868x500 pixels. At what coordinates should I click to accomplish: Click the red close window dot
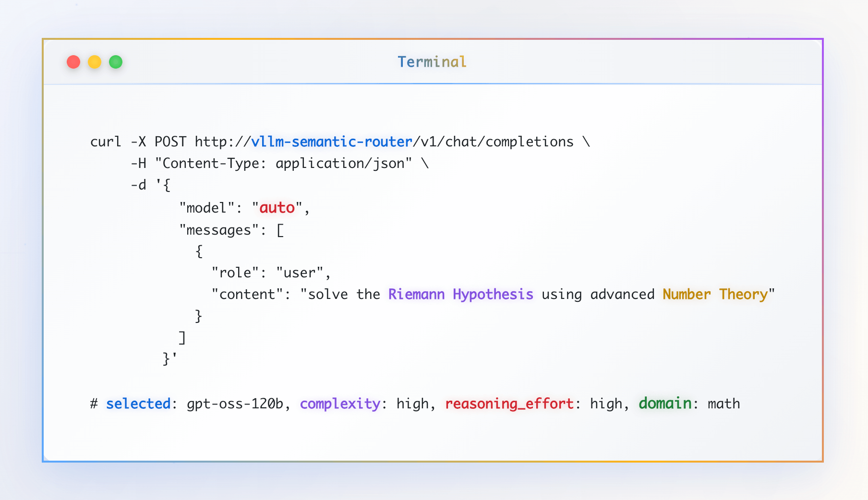pyautogui.click(x=73, y=62)
